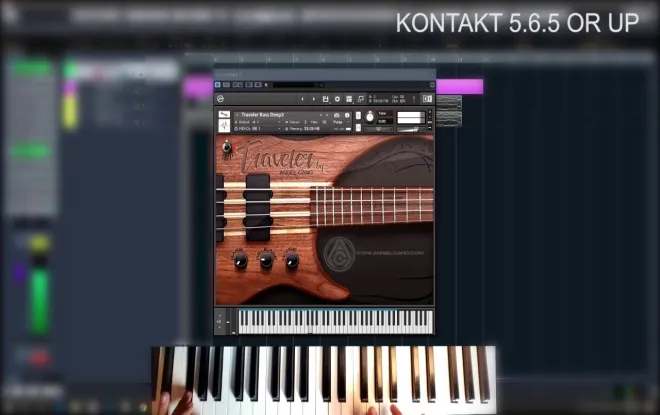Screen dimensions: 660x415
Task: Click the Kontakt on-screen virtual keyboard
Action: (335, 322)
